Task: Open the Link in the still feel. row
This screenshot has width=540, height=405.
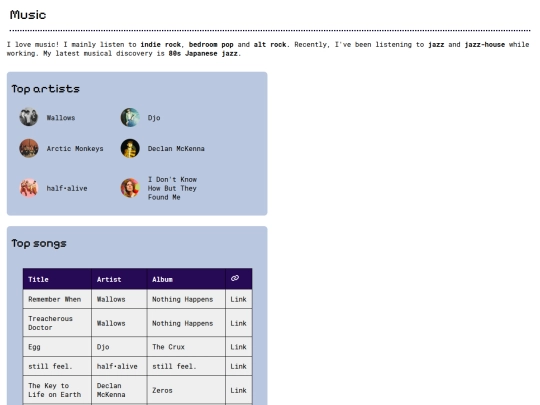Action: 238,366
